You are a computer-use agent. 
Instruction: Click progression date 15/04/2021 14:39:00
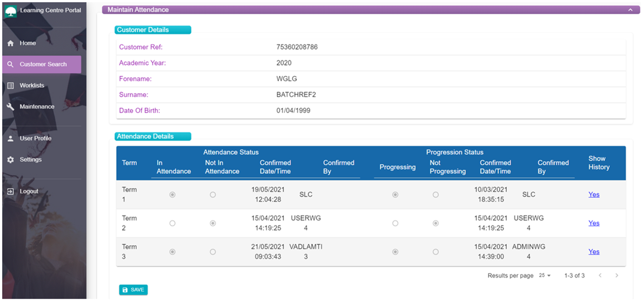click(490, 252)
